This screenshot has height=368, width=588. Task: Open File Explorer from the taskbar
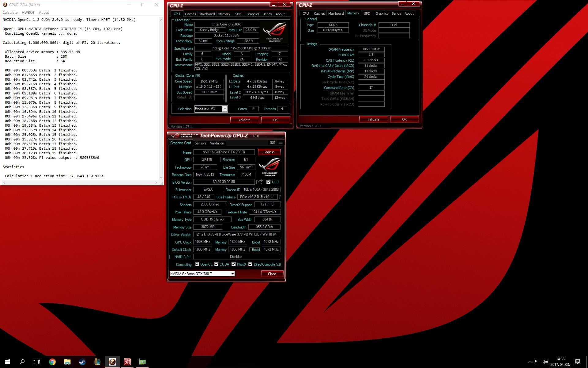pyautogui.click(x=67, y=362)
